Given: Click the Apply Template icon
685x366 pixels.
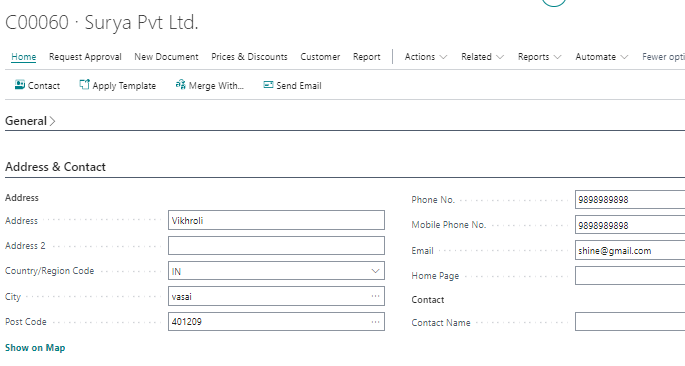Looking at the screenshot, I should click(84, 84).
